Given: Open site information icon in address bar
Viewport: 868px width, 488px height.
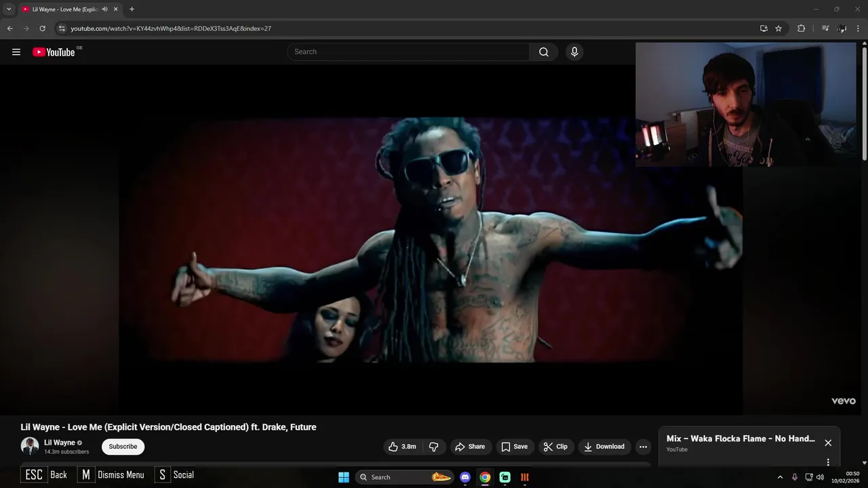Looking at the screenshot, I should coord(62,28).
